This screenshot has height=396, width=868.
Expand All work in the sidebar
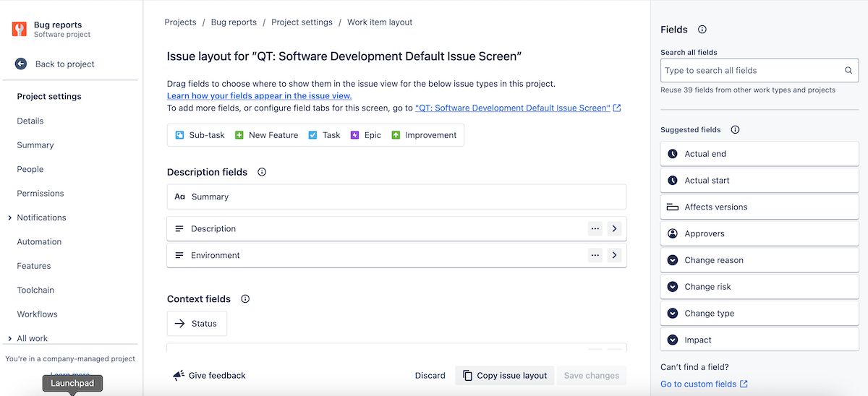point(9,338)
